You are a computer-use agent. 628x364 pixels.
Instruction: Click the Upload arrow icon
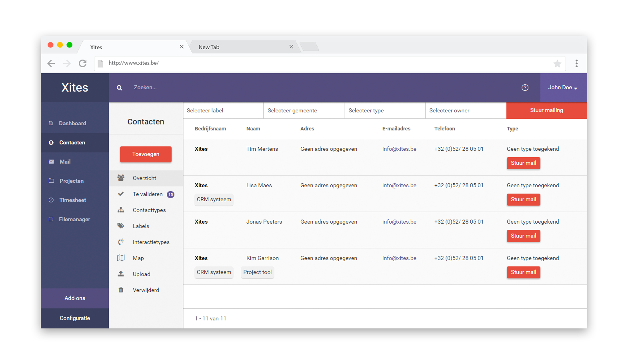tap(121, 274)
